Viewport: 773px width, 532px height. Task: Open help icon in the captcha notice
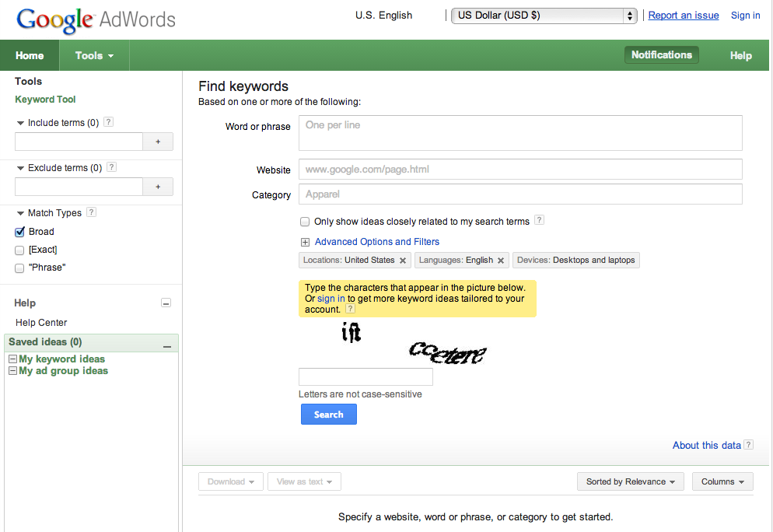[350, 309]
